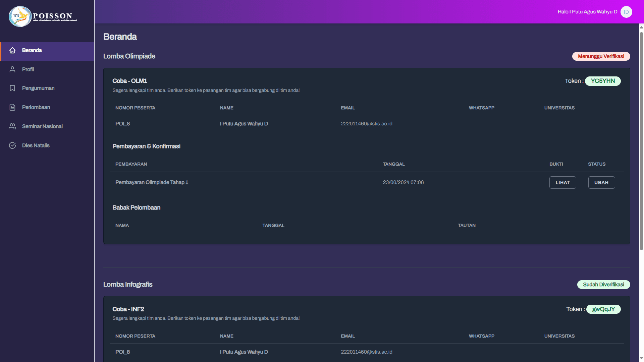This screenshot has height=362, width=644.
Task: Open the ID avatar in header
Action: (x=626, y=12)
